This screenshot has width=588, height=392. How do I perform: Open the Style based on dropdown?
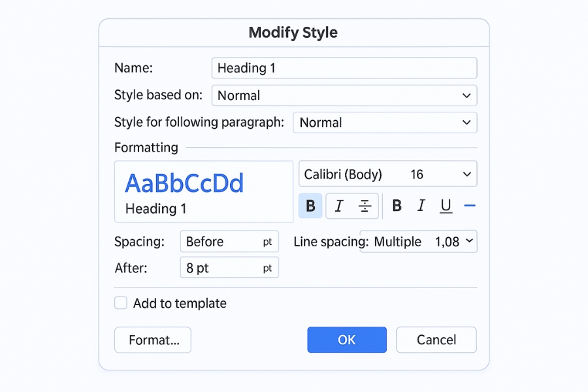click(344, 95)
